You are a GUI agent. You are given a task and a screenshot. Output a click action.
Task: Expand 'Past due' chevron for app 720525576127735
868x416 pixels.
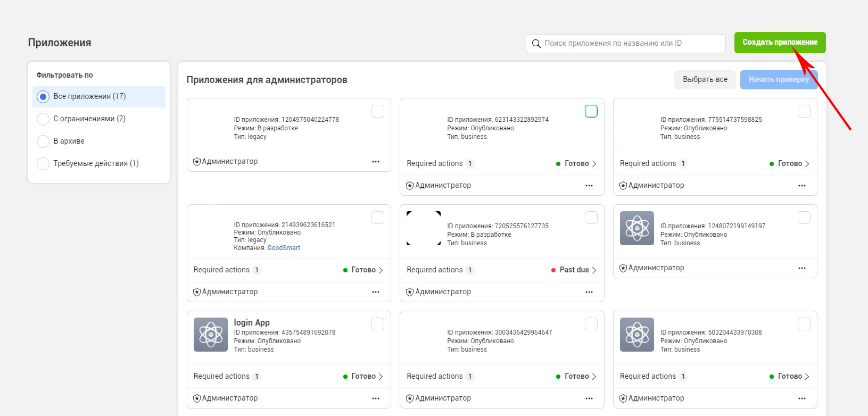(594, 270)
